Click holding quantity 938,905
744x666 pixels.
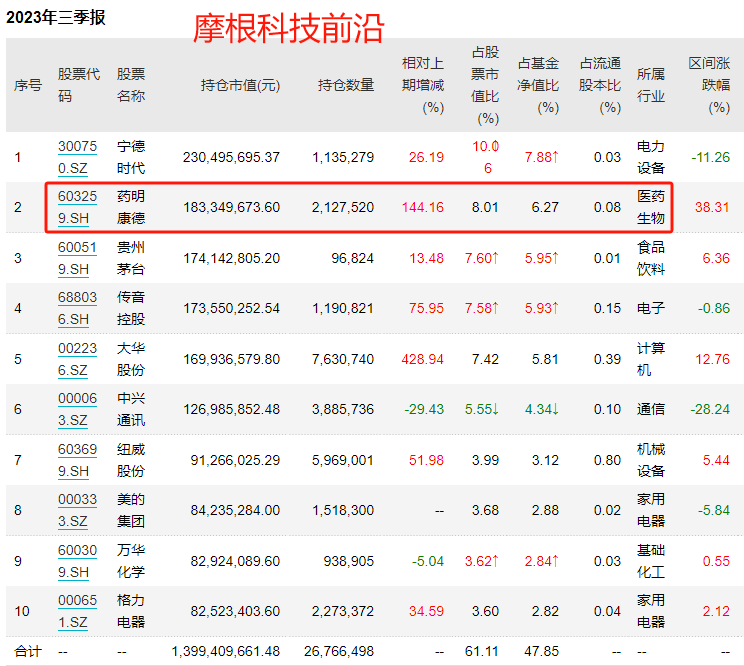point(349,561)
